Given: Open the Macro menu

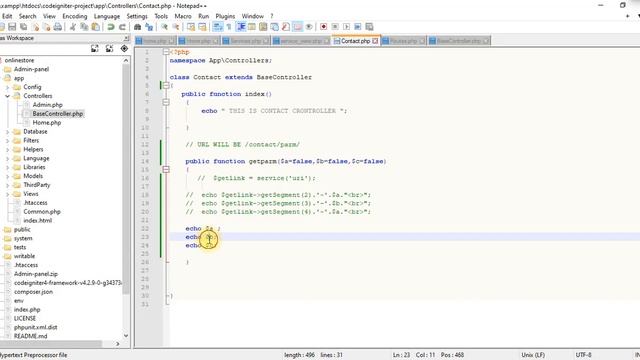Looking at the screenshot, I should click(x=183, y=16).
